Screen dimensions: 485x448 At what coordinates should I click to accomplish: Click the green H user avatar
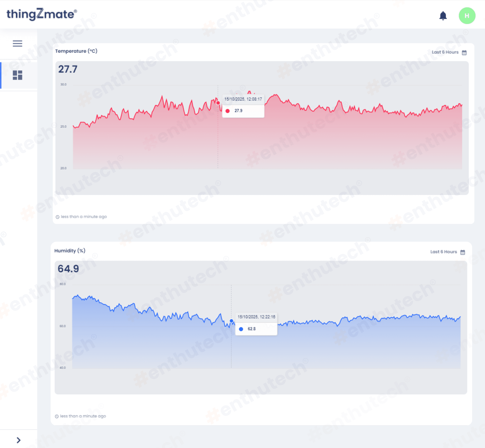467,16
